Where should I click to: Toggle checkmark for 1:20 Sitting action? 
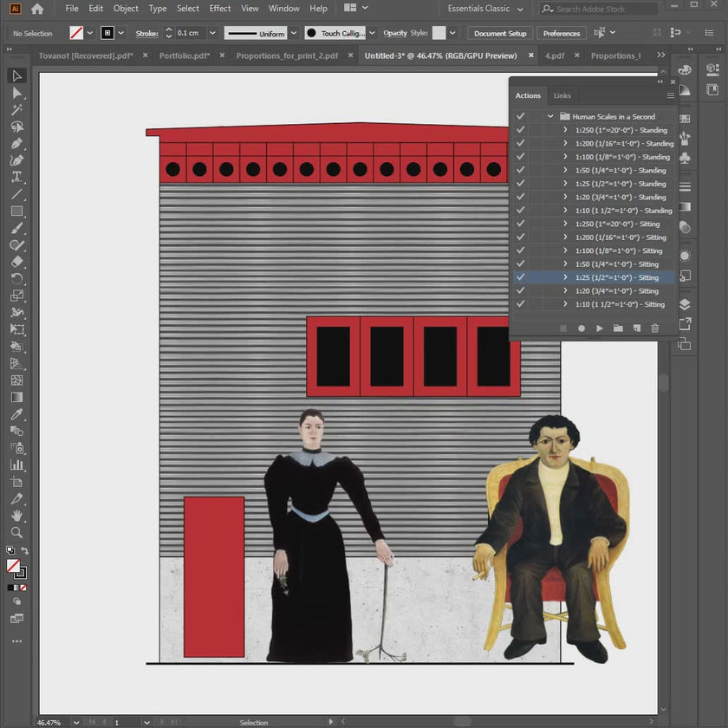point(521,290)
